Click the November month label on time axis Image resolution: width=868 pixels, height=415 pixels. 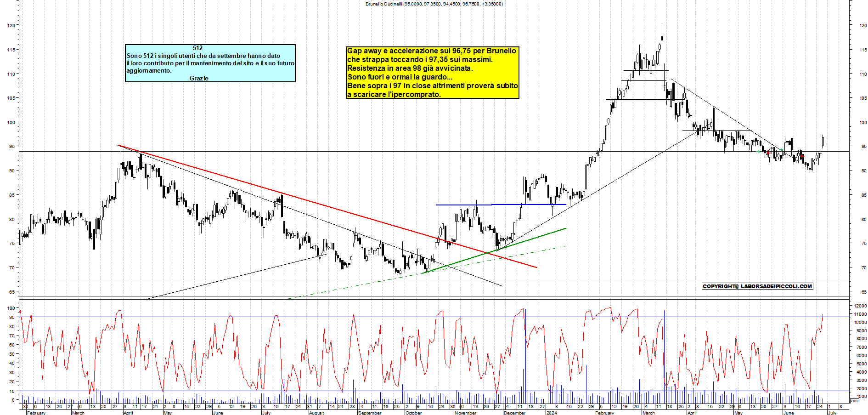465,413
